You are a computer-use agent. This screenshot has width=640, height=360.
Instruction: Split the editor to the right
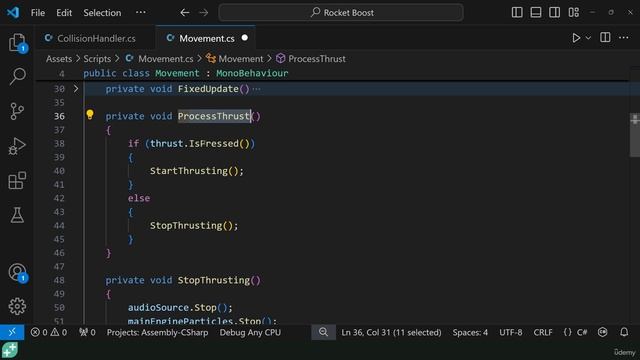[x=605, y=38]
